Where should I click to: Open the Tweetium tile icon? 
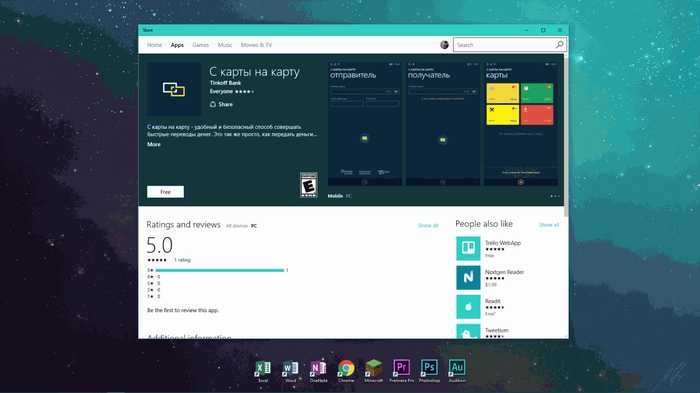[x=468, y=331]
